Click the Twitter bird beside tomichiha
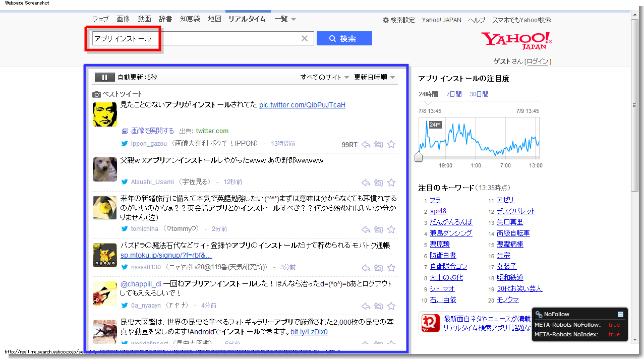The image size is (644, 359). pyautogui.click(x=125, y=229)
